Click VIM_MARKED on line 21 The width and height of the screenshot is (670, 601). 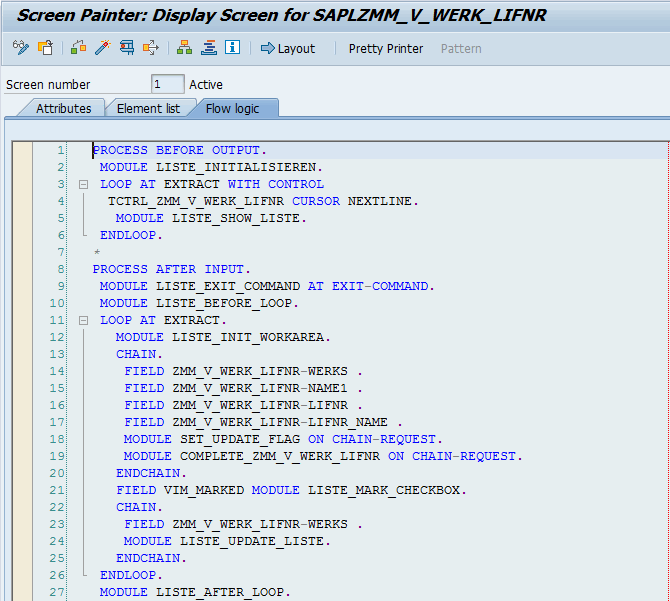pos(204,490)
